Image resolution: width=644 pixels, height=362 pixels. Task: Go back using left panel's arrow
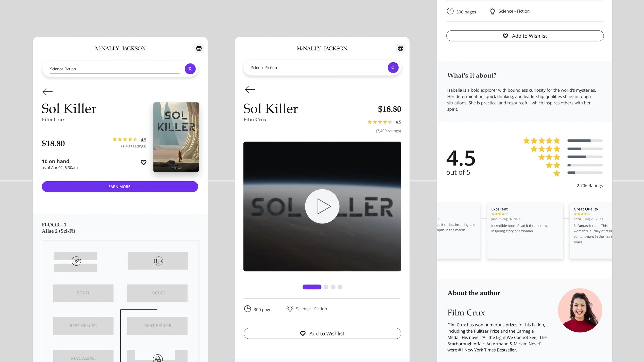pos(48,91)
